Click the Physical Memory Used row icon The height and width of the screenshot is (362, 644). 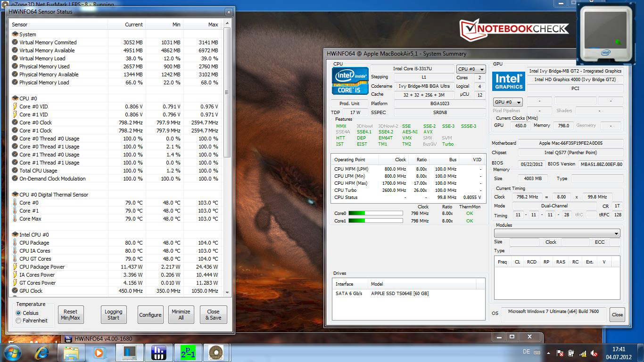(15, 66)
